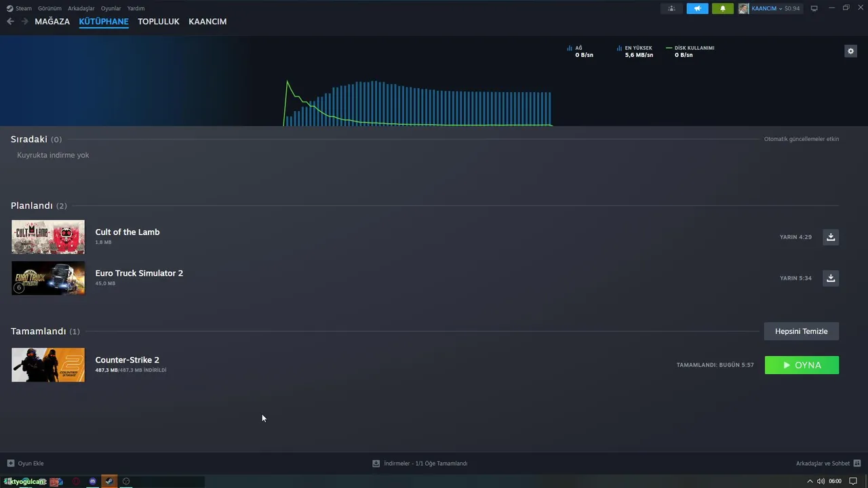Click the Euro Truck Simulator 2 thumbnail
Screen dimensions: 868x488
(x=48, y=278)
